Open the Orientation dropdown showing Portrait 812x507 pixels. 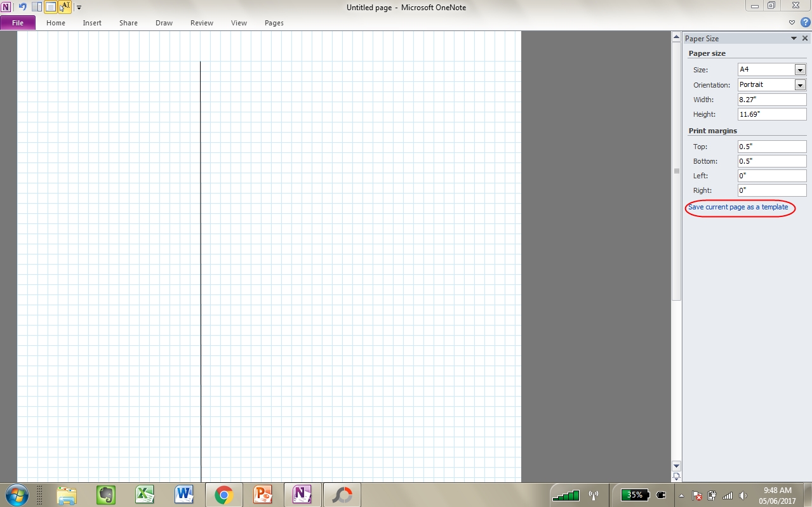pos(800,84)
